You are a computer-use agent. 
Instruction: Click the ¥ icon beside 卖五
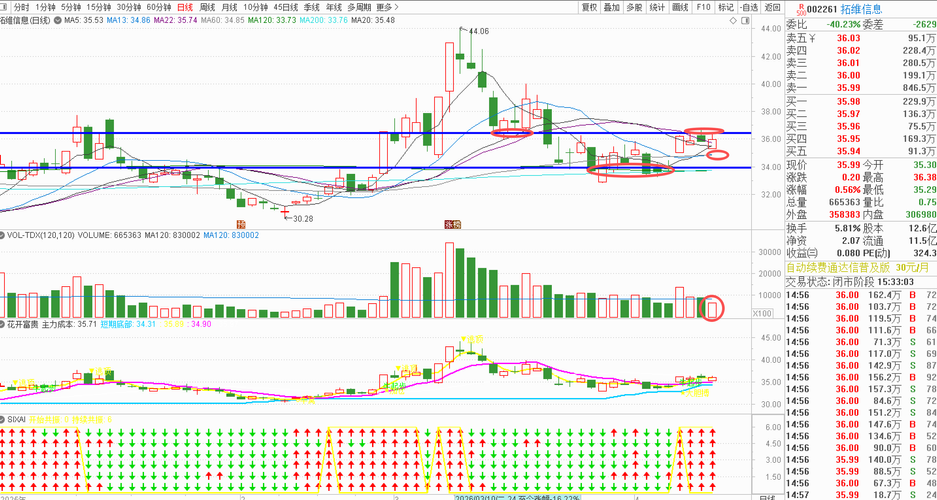pos(812,38)
